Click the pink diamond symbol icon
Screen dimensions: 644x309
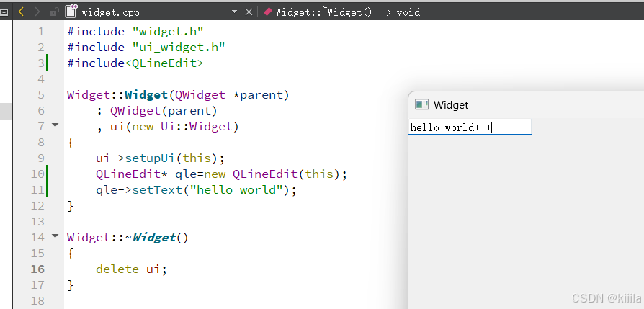click(x=268, y=12)
